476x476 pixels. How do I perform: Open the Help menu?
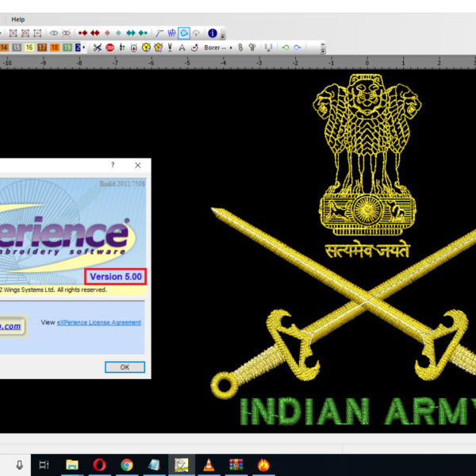tap(17, 19)
